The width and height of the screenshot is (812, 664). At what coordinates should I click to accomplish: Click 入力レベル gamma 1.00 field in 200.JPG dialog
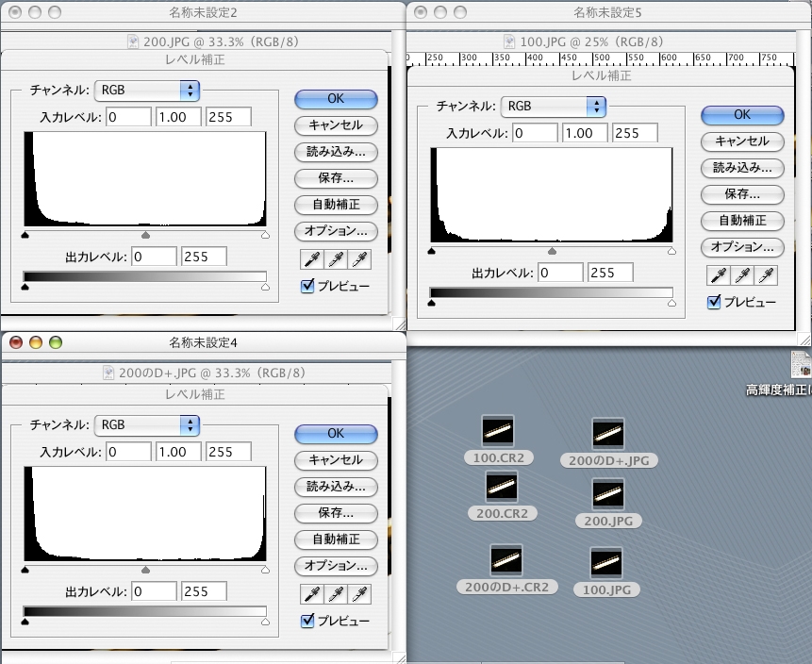click(x=178, y=117)
